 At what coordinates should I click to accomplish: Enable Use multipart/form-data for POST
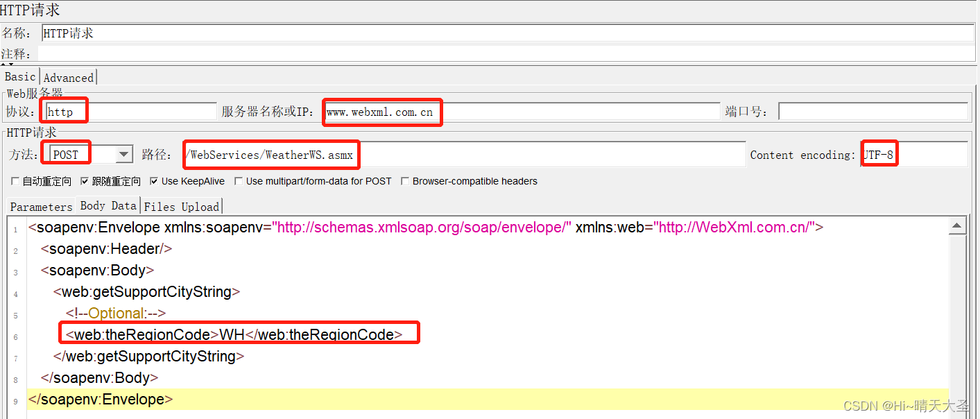click(x=239, y=181)
